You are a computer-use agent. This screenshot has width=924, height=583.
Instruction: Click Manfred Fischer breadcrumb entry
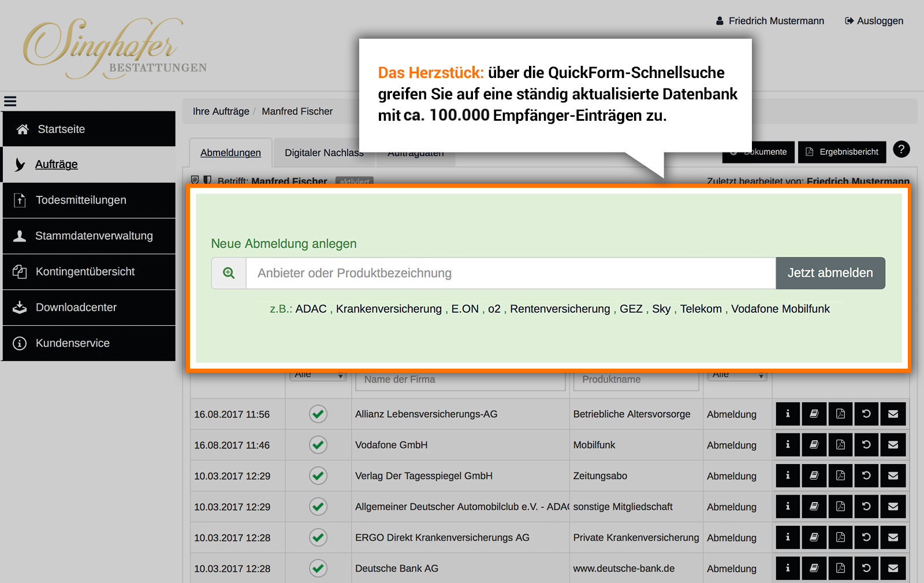pos(297,112)
